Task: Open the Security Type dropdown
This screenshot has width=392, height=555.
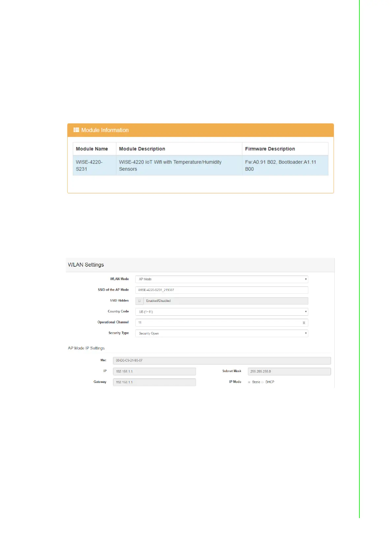Action: click(x=221, y=334)
